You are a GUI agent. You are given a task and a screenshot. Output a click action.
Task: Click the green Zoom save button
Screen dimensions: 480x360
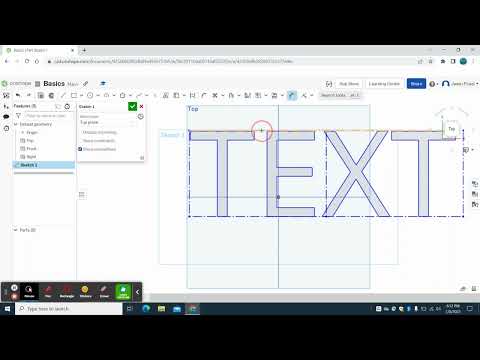coord(123,291)
